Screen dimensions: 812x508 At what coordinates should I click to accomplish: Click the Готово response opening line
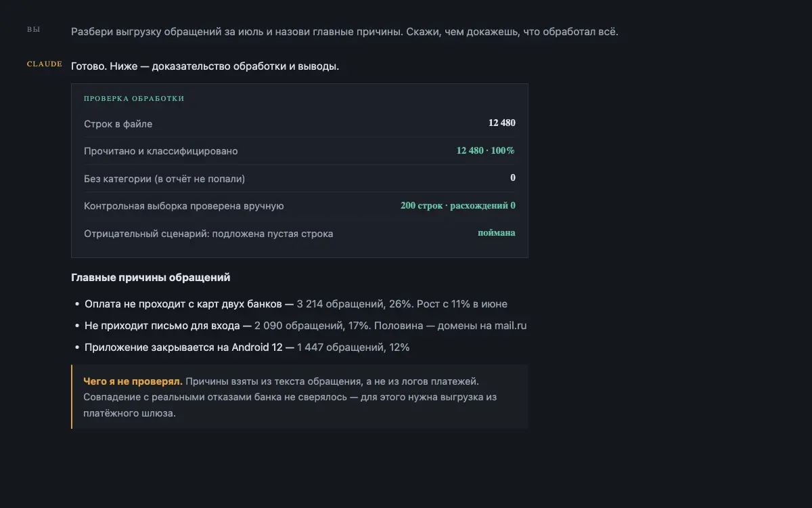pyautogui.click(x=205, y=66)
